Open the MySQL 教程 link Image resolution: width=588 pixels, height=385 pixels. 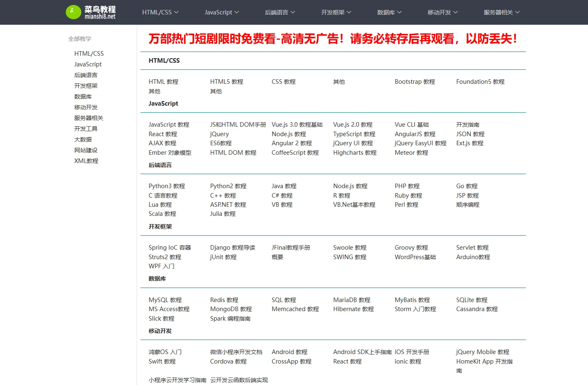pos(165,300)
